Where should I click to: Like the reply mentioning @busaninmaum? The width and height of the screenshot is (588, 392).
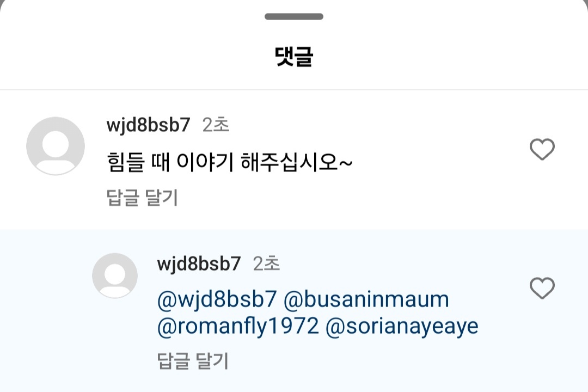[x=542, y=287]
